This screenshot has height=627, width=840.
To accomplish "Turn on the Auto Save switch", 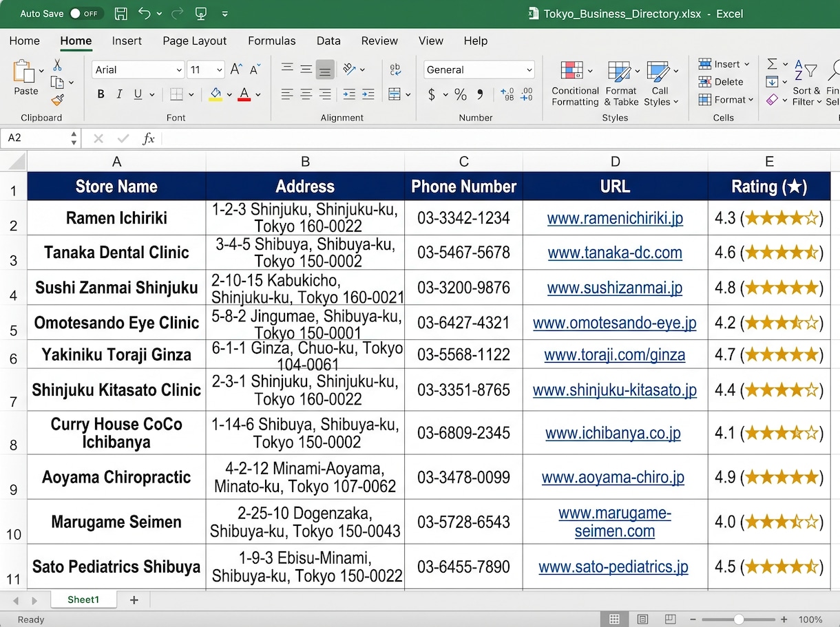I will [86, 13].
